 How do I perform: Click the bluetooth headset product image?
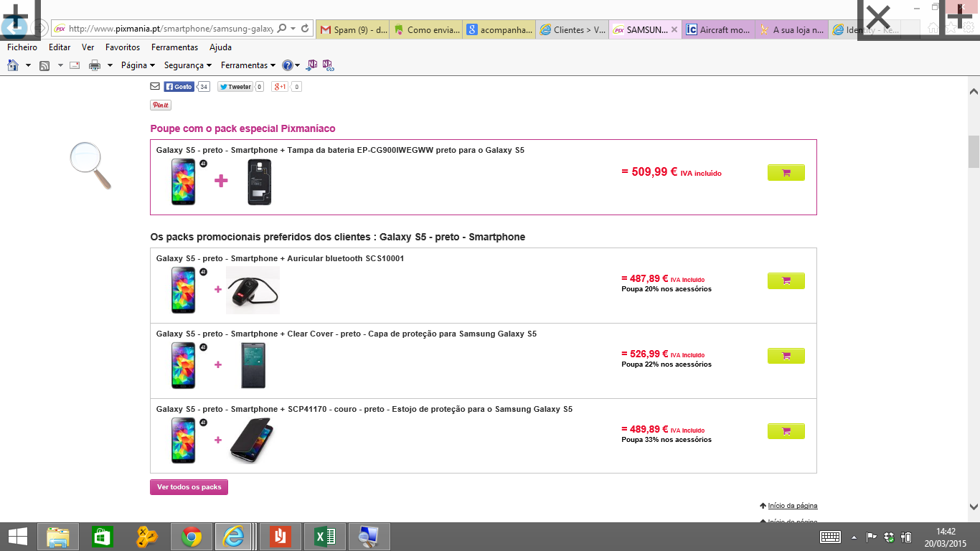[253, 290]
